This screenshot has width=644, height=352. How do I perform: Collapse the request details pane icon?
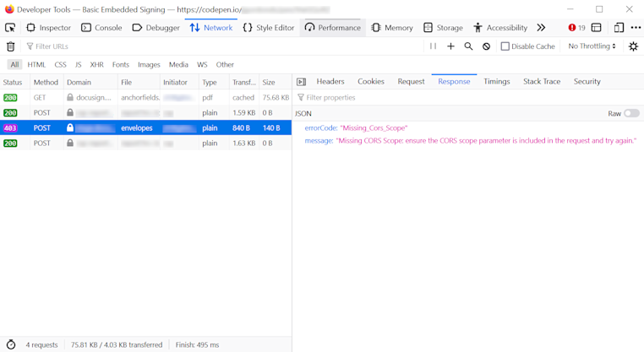[302, 82]
